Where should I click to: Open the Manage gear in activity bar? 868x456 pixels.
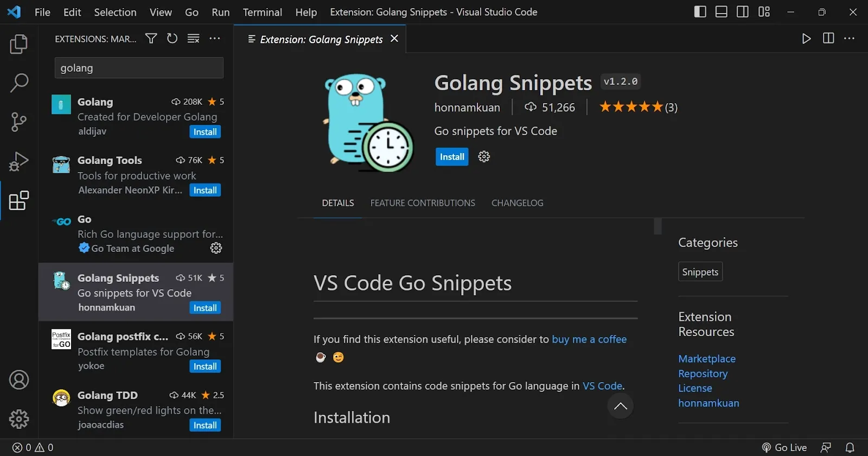click(x=19, y=419)
